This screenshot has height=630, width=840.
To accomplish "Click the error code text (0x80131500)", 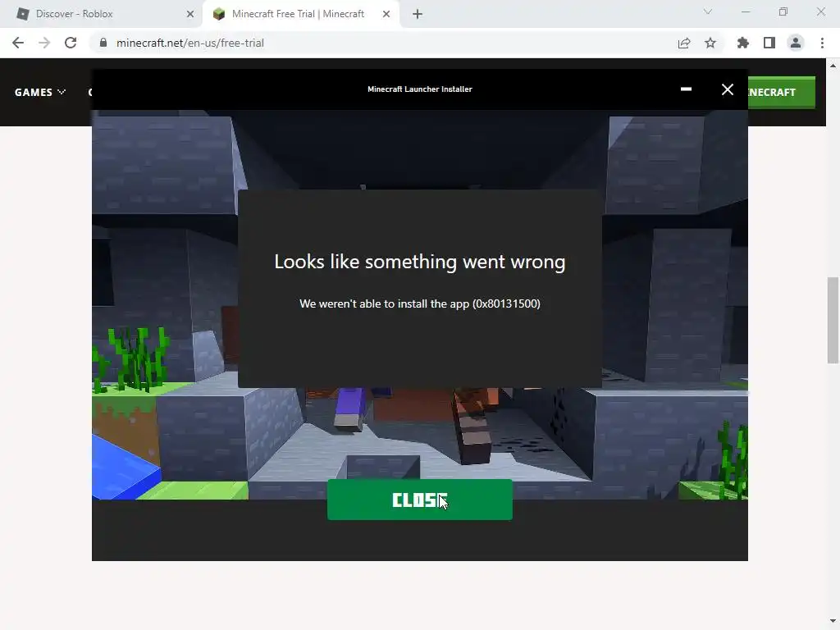I will pos(506,304).
